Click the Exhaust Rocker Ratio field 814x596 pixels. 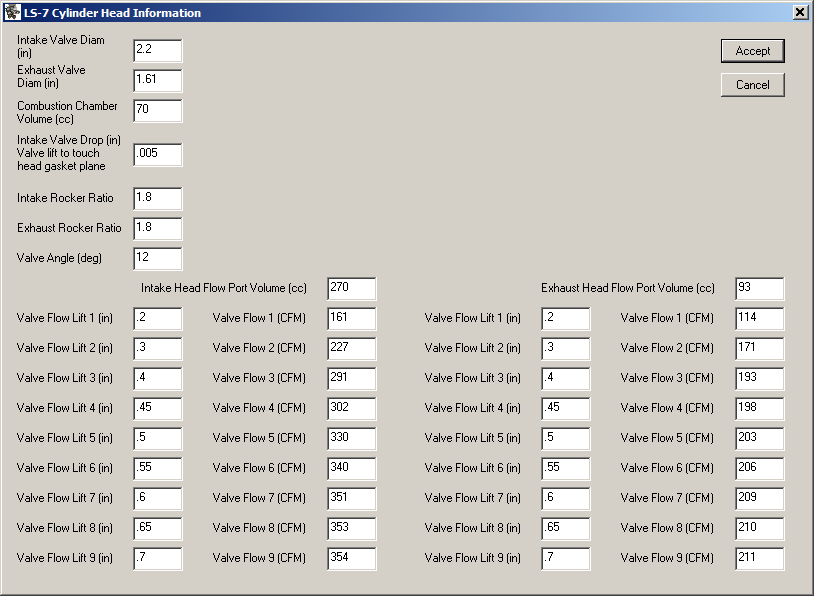pos(158,229)
